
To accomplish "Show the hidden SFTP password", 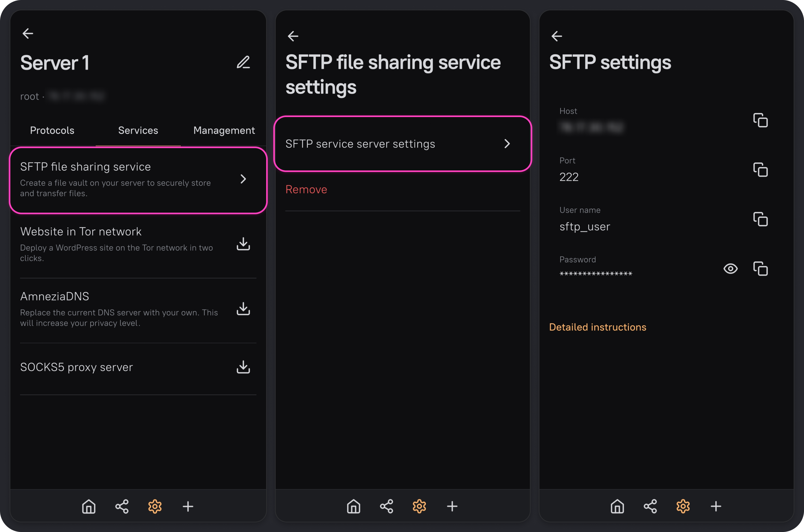I will point(730,269).
